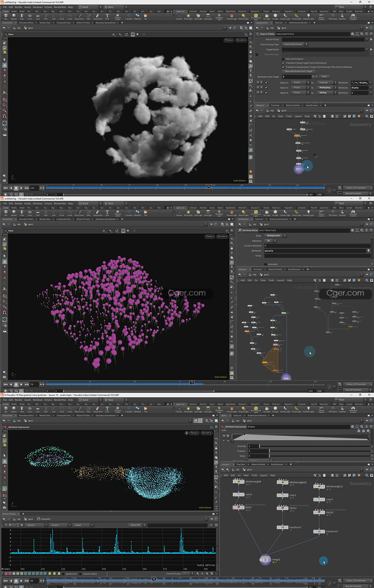Click the merge2 node in bottom network
This screenshot has width=374, height=588.
pyautogui.click(x=265, y=560)
